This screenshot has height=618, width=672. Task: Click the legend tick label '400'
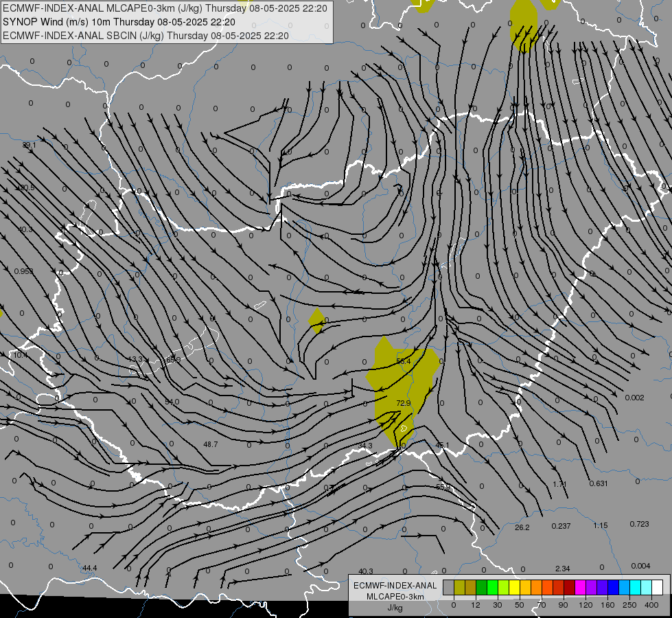point(651,605)
